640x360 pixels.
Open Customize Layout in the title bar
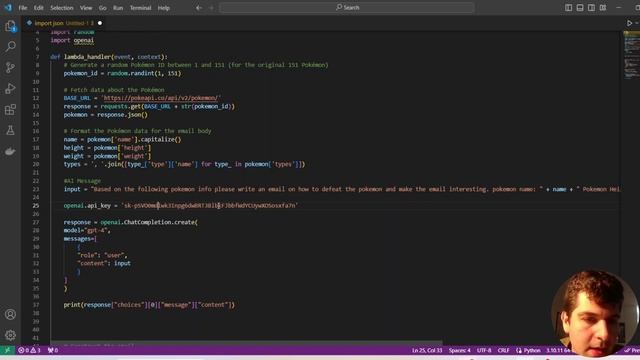[603, 8]
